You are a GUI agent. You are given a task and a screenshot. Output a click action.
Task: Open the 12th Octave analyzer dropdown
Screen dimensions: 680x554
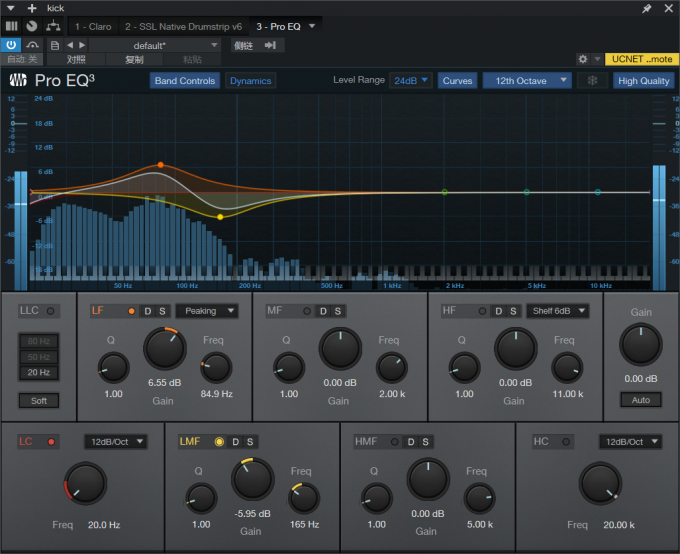[x=527, y=81]
